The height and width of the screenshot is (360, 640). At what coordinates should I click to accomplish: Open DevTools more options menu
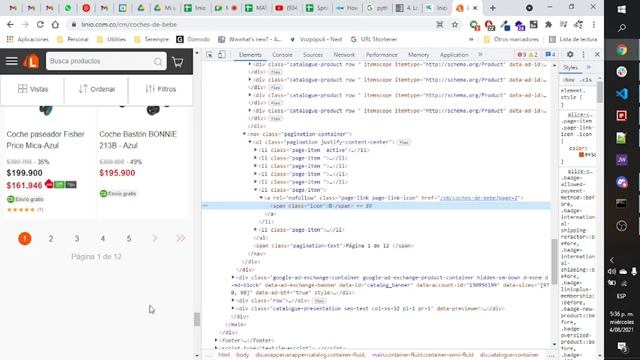pos(583,54)
